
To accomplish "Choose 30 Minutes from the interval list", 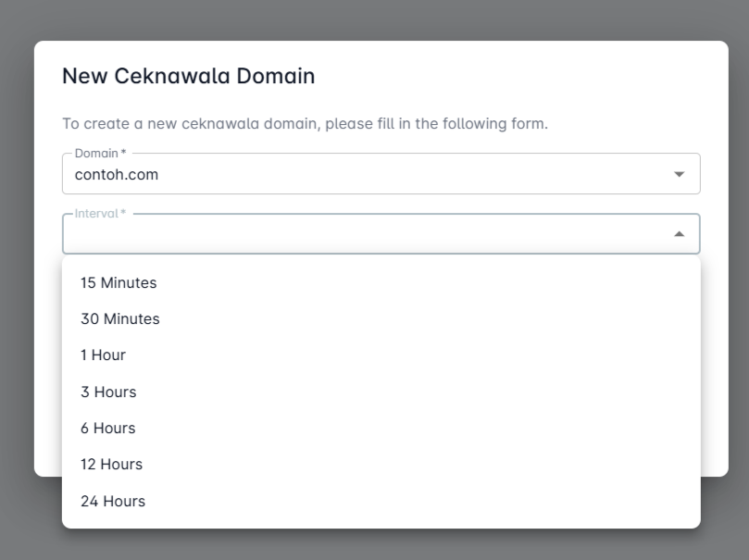I will pyautogui.click(x=120, y=319).
